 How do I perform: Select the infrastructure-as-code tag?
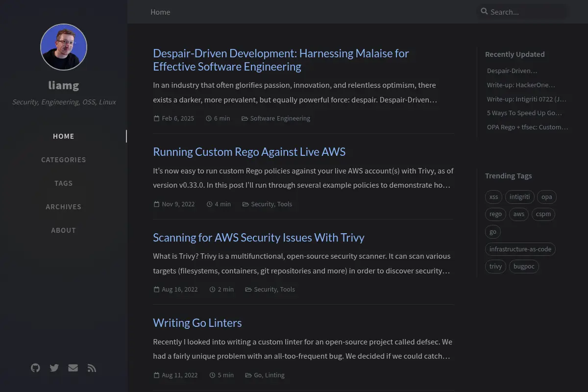point(520,249)
